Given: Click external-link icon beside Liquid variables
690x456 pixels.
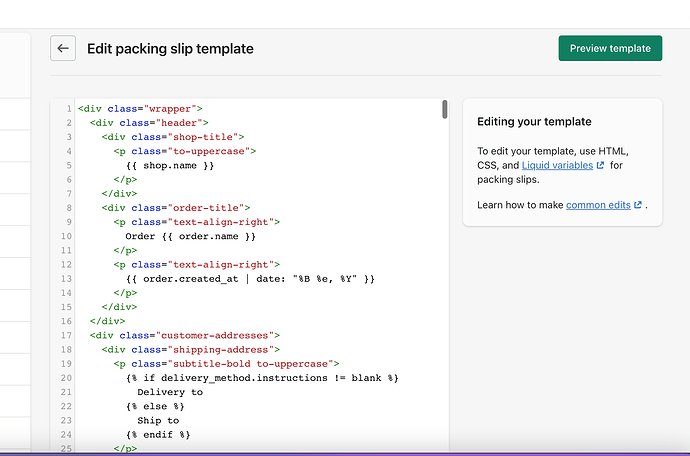Looking at the screenshot, I should [x=600, y=166].
